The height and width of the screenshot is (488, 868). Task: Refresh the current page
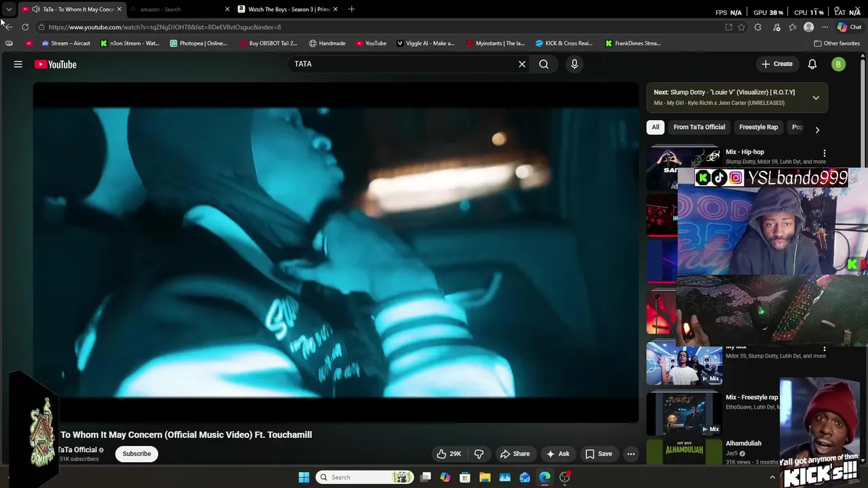pos(25,27)
